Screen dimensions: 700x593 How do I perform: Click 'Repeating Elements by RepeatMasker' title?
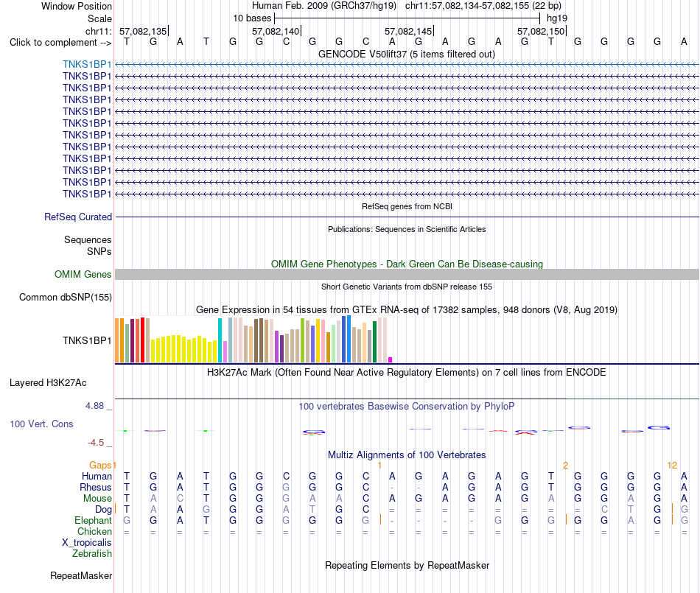pos(407,565)
